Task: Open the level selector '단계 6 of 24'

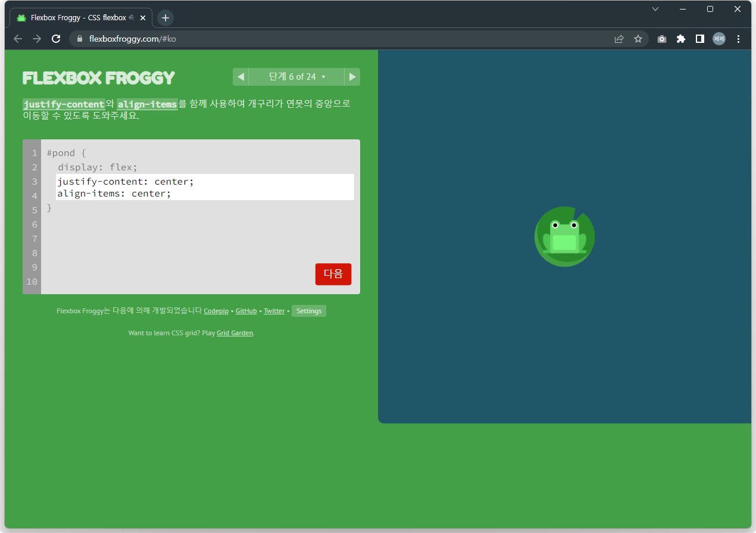Action: coord(296,77)
